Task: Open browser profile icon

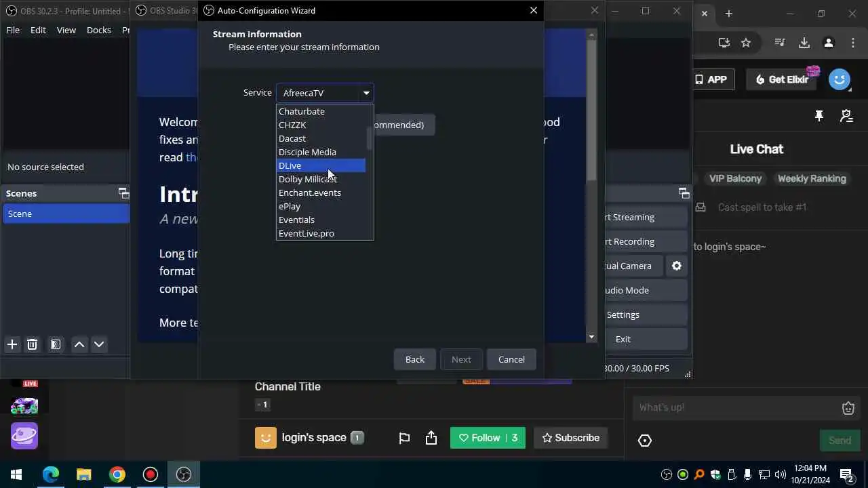Action: pos(828,43)
